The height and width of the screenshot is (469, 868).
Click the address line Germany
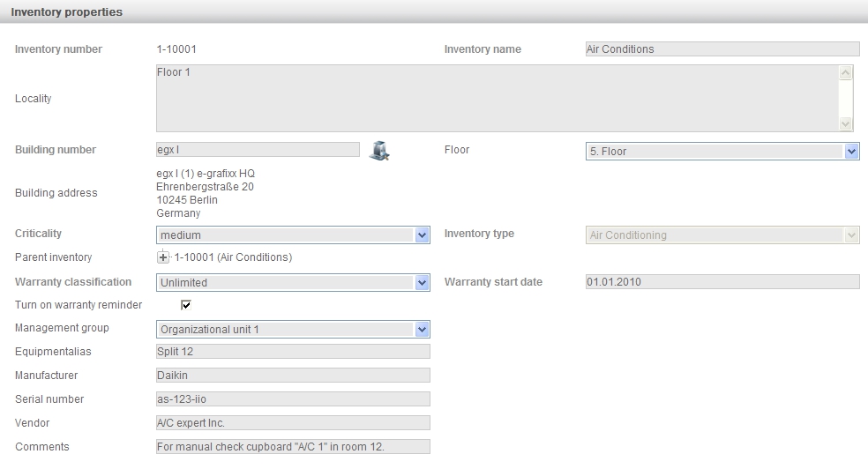(x=178, y=213)
